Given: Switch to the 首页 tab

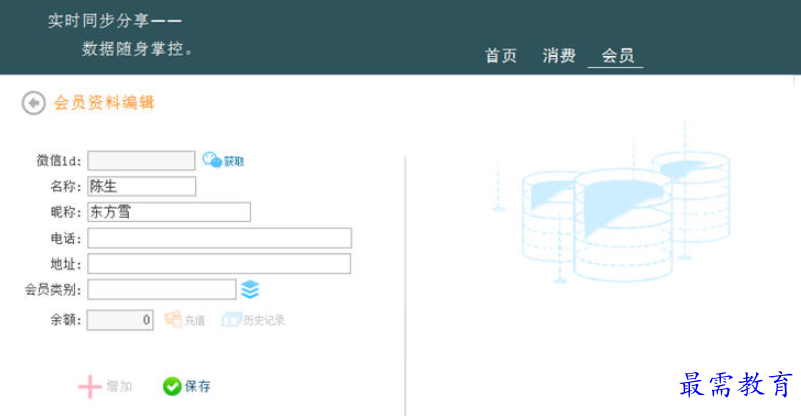Looking at the screenshot, I should [501, 56].
